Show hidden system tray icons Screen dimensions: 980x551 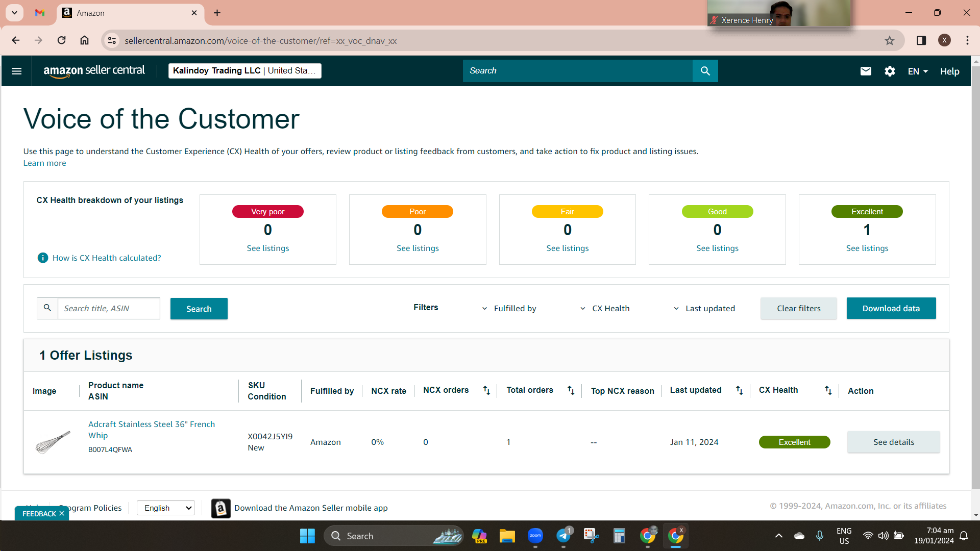(778, 536)
